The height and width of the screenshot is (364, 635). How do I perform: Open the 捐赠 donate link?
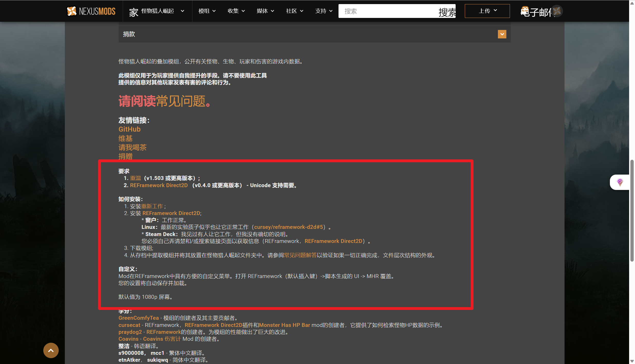pos(125,156)
